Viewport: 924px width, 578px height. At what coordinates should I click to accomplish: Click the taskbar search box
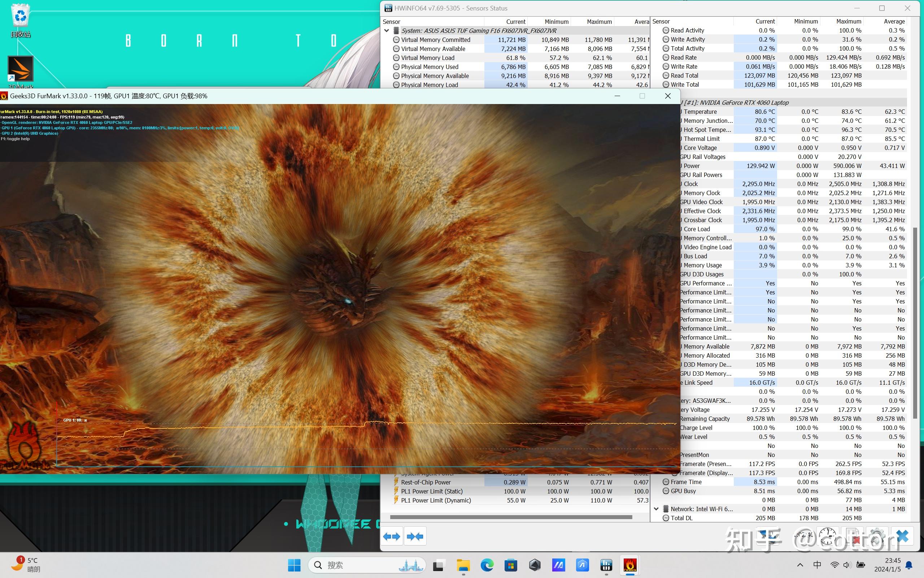pos(367,565)
